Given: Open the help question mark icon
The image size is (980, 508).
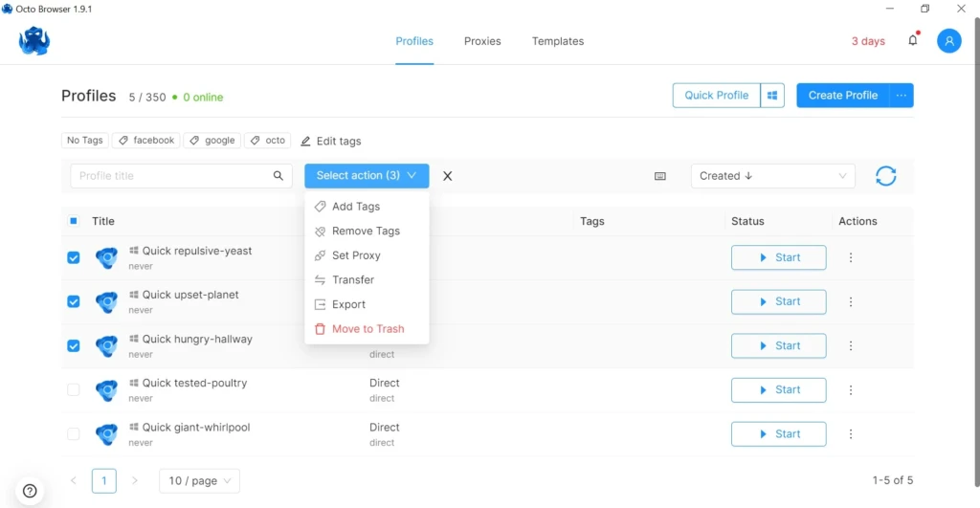Looking at the screenshot, I should tap(30, 491).
